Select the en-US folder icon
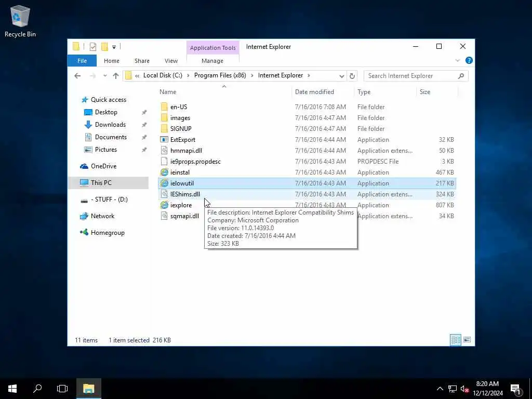532x399 pixels. 164,107
